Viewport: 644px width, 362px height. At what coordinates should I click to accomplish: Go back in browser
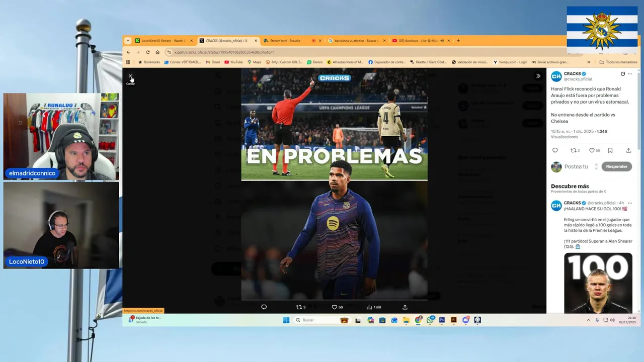pos(128,52)
